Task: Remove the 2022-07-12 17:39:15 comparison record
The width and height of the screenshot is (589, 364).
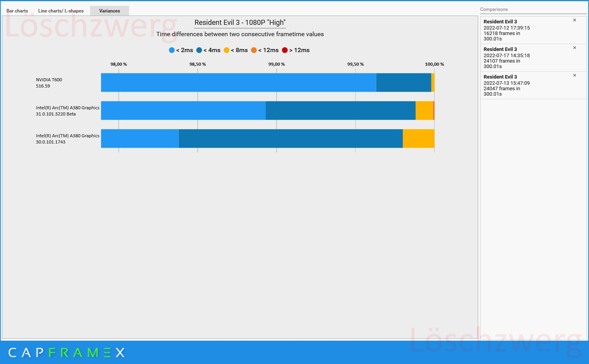Action: click(x=575, y=20)
